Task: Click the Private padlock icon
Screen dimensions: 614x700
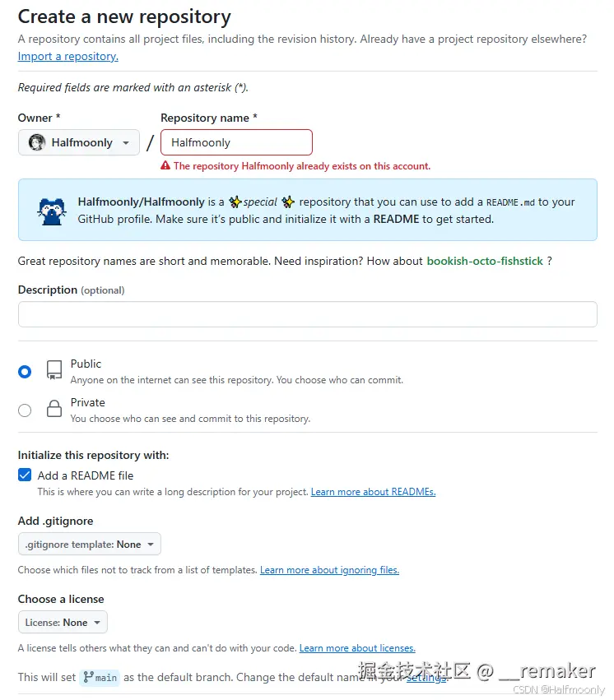Action: [x=54, y=409]
